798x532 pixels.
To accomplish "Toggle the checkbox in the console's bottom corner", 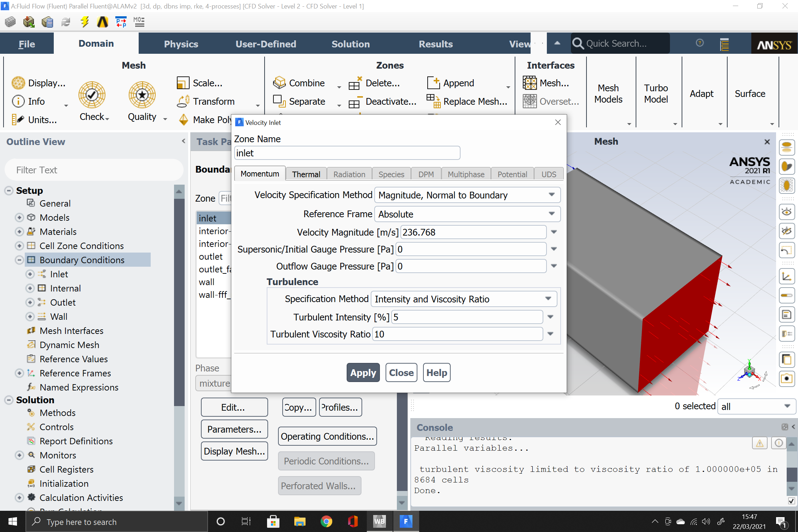I will [792, 501].
